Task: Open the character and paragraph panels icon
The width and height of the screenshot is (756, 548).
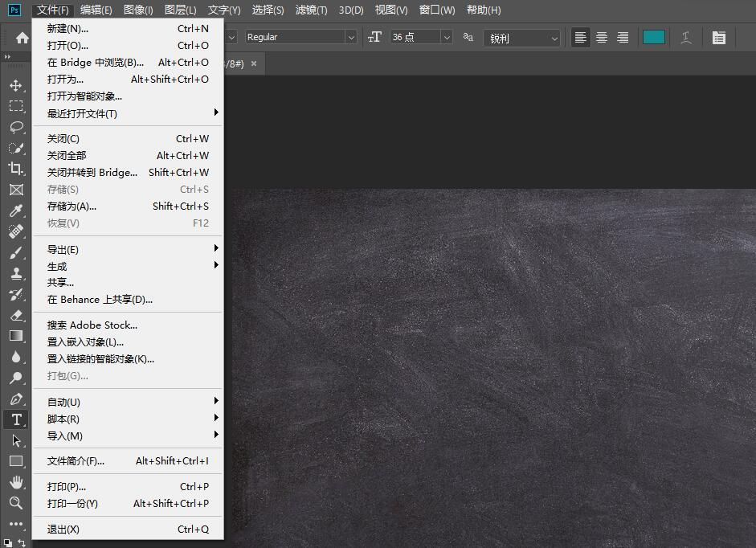Action: pyautogui.click(x=718, y=38)
